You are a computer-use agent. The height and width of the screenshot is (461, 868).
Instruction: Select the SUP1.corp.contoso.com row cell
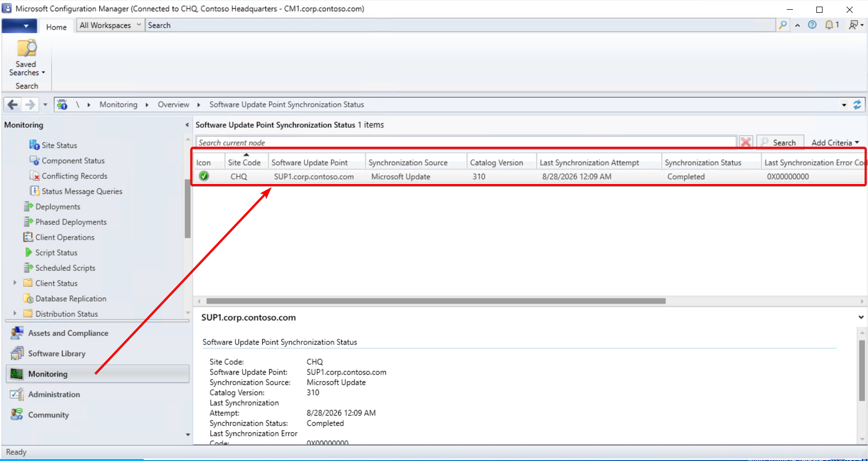[x=314, y=176]
